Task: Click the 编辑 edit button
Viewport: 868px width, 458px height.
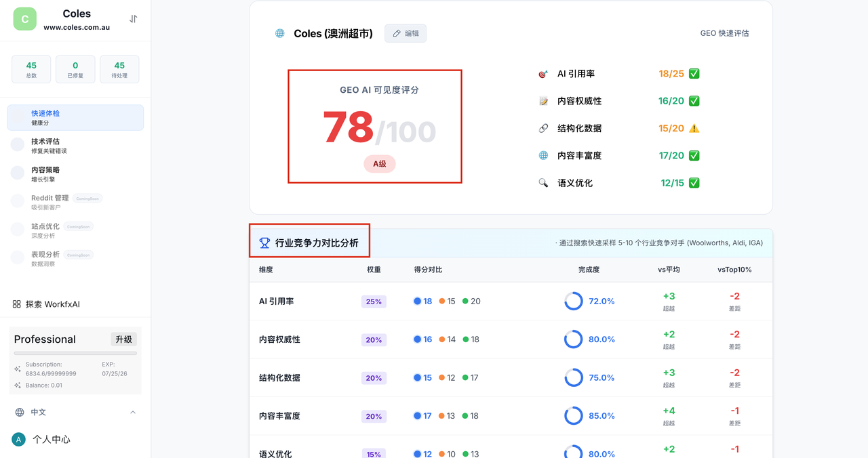Action: tap(406, 33)
